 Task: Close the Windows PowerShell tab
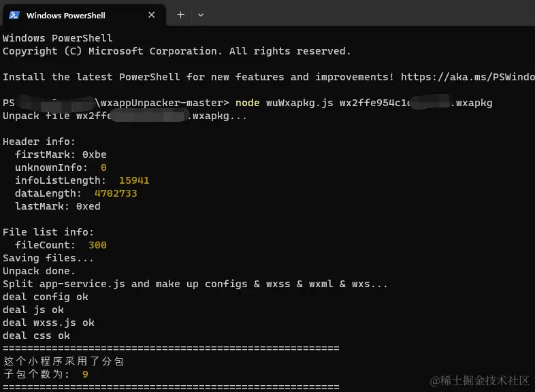[152, 15]
